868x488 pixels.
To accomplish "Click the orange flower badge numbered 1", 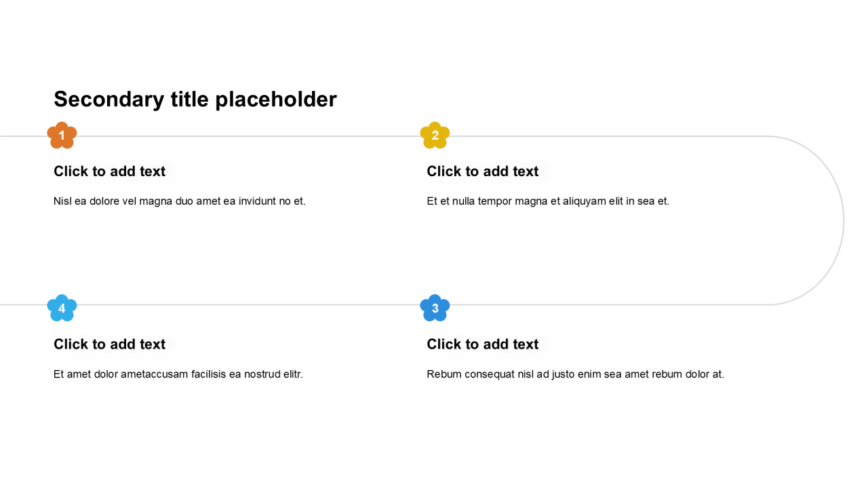I will click(x=62, y=136).
